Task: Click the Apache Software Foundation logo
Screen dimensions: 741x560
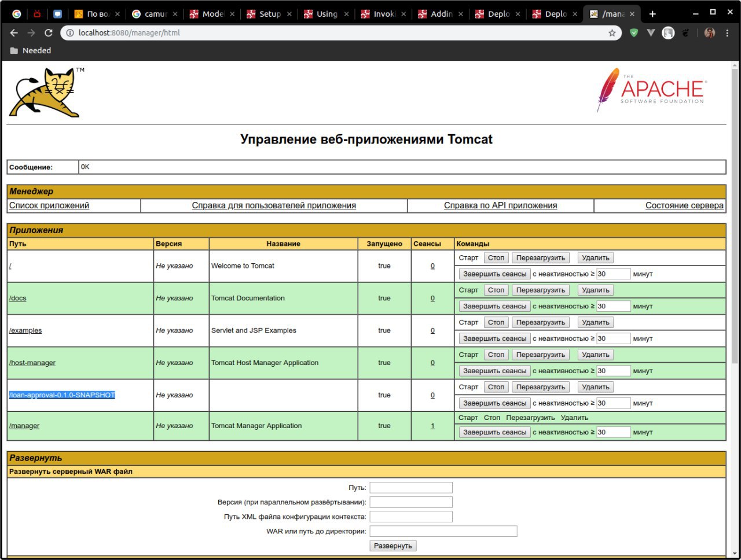Action: pos(651,90)
